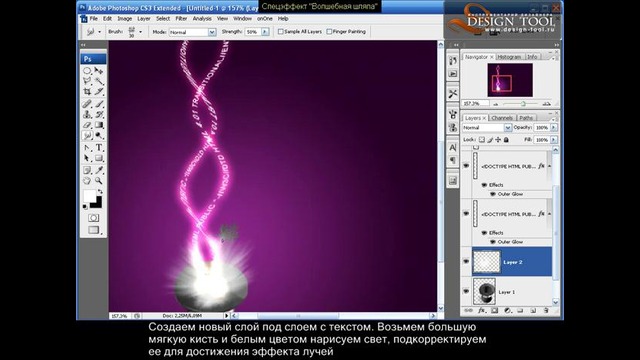This screenshot has width=640, height=360.
Task: Click the delete layer trash icon
Action: click(x=546, y=311)
